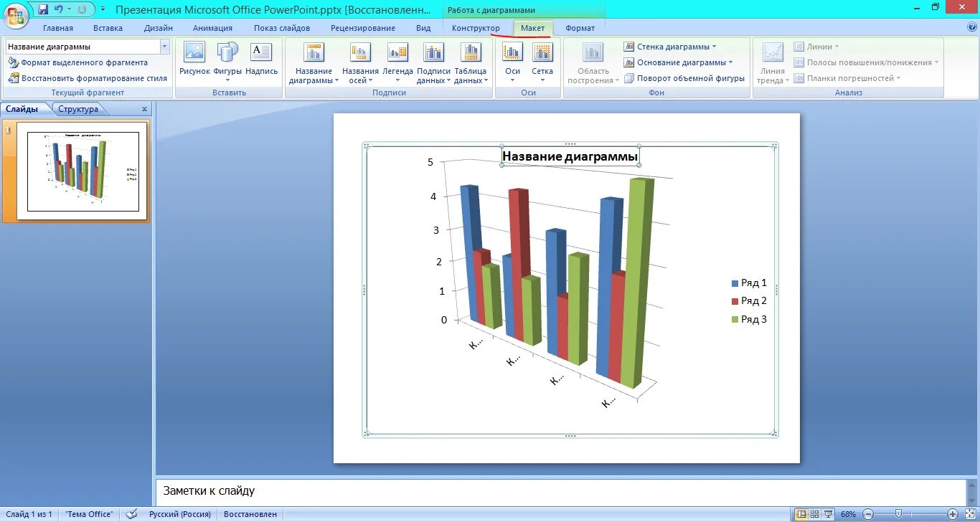
Task: Customize the quick access toolbar
Action: (103, 9)
